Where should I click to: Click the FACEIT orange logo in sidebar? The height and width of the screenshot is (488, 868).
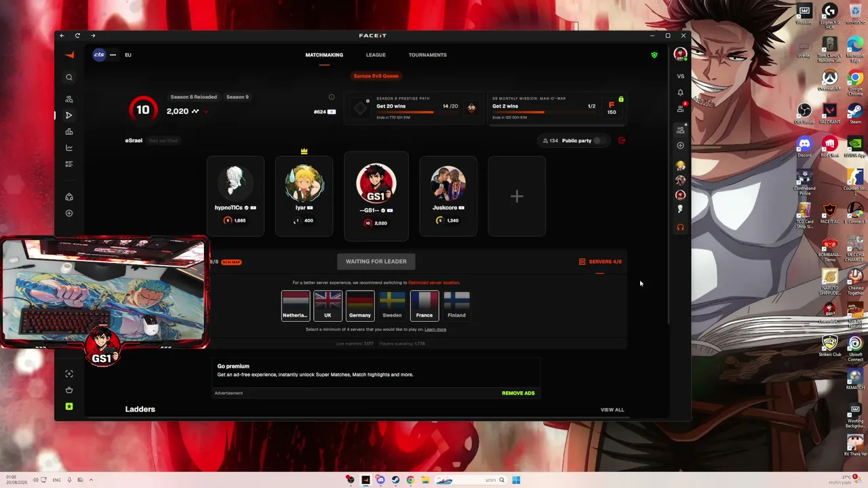(x=69, y=55)
